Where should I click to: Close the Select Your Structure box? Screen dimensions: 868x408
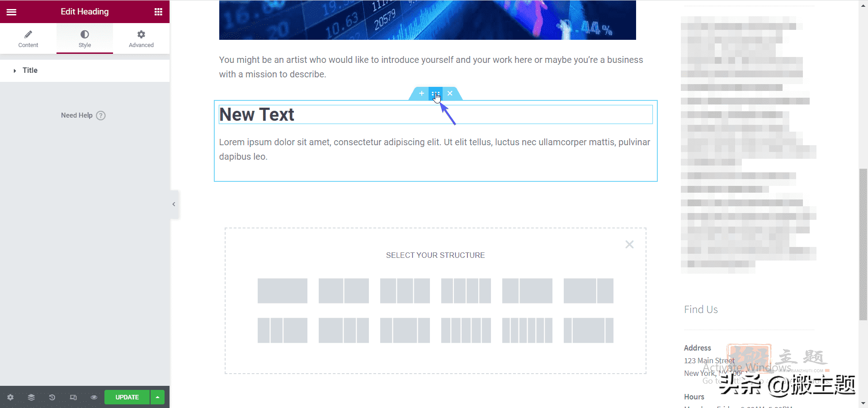tap(629, 244)
